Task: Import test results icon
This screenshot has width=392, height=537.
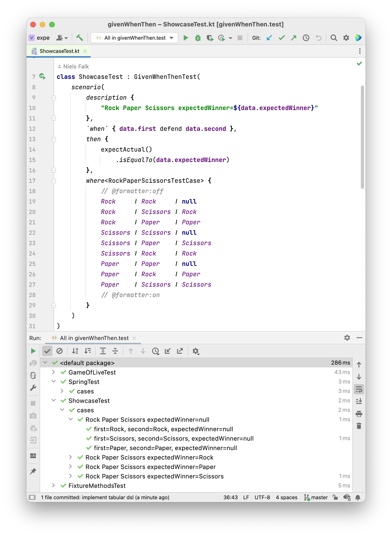Action: coord(168,351)
